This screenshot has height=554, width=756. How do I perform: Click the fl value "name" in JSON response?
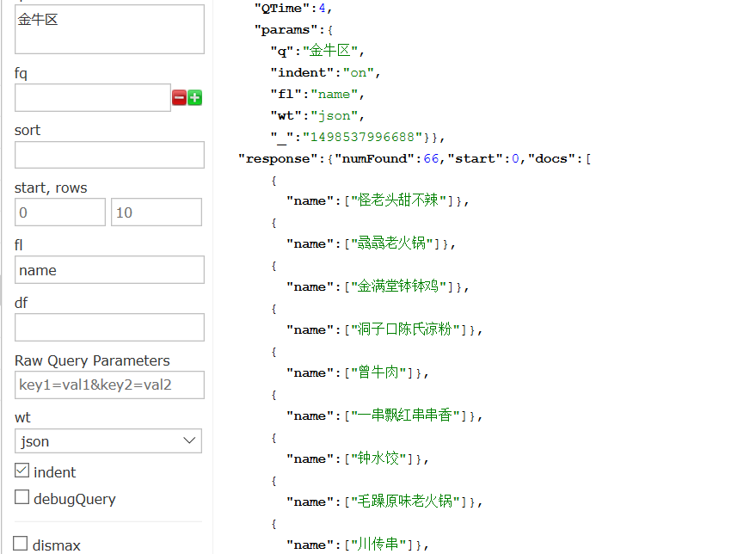(334, 94)
